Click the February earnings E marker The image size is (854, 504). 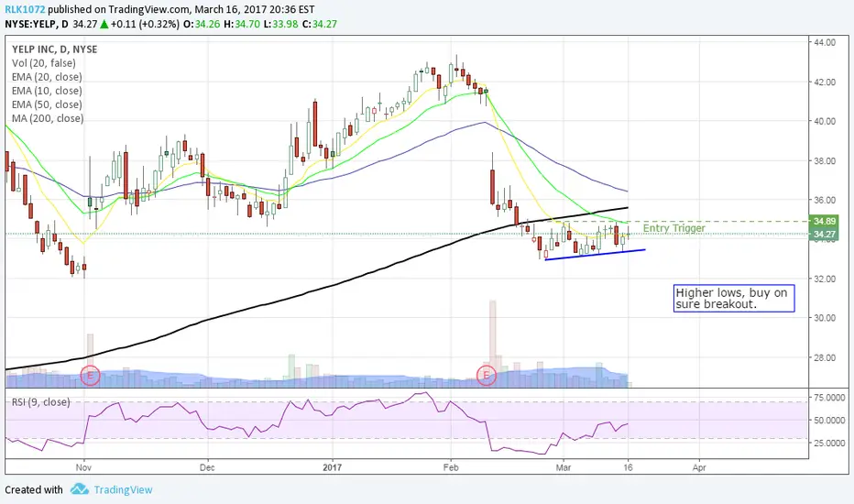click(x=487, y=376)
